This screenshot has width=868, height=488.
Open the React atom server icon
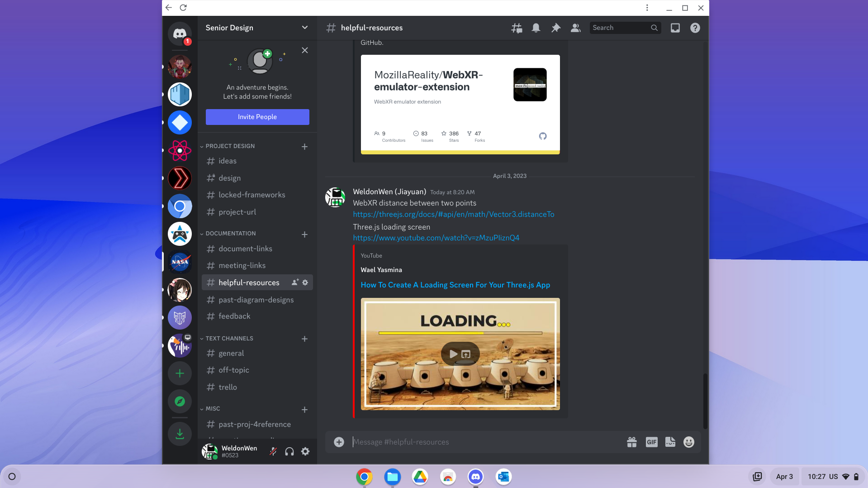click(180, 150)
